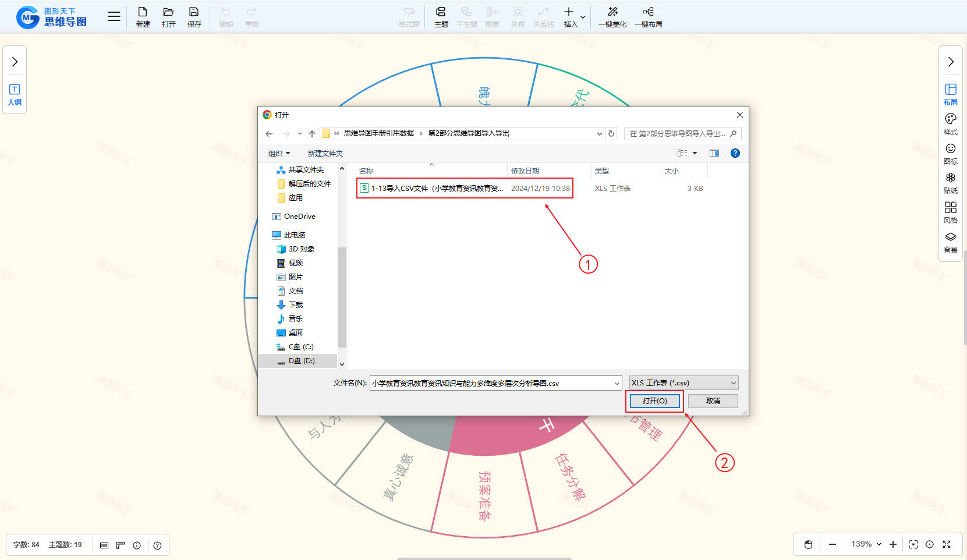The image size is (967, 560).
Task: Open the 布局 layout panel
Action: [x=950, y=94]
